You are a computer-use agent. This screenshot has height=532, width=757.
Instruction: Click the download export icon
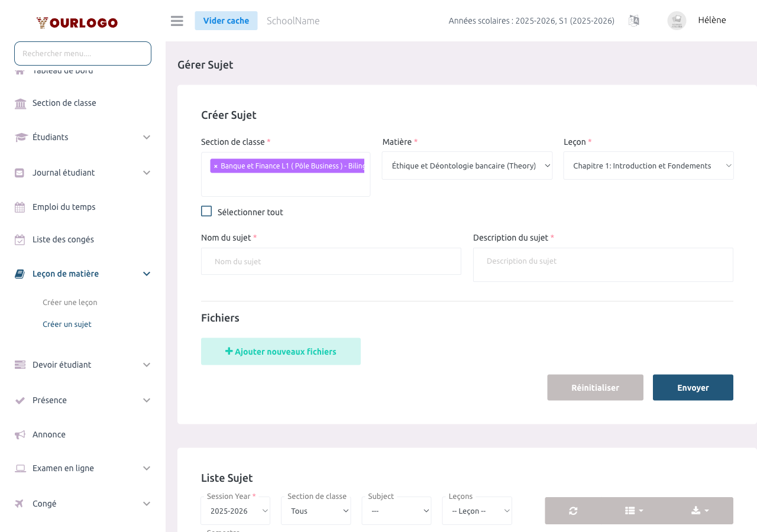[700, 511]
